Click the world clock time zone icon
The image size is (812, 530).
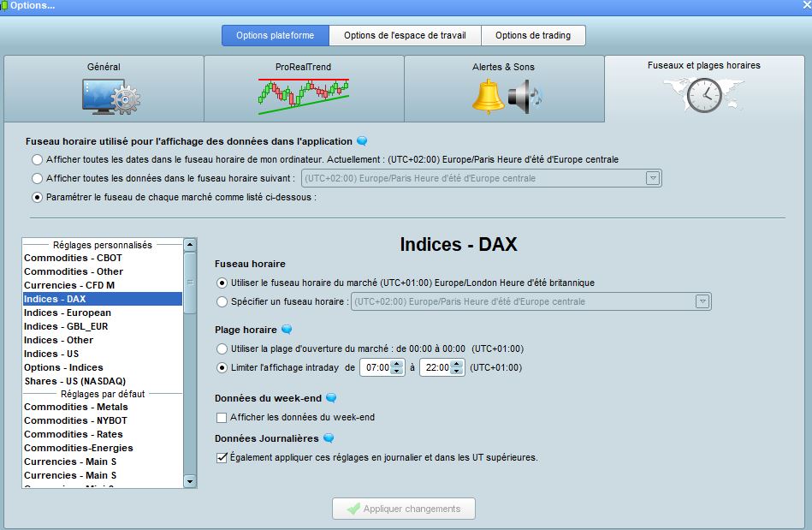pyautogui.click(x=704, y=95)
